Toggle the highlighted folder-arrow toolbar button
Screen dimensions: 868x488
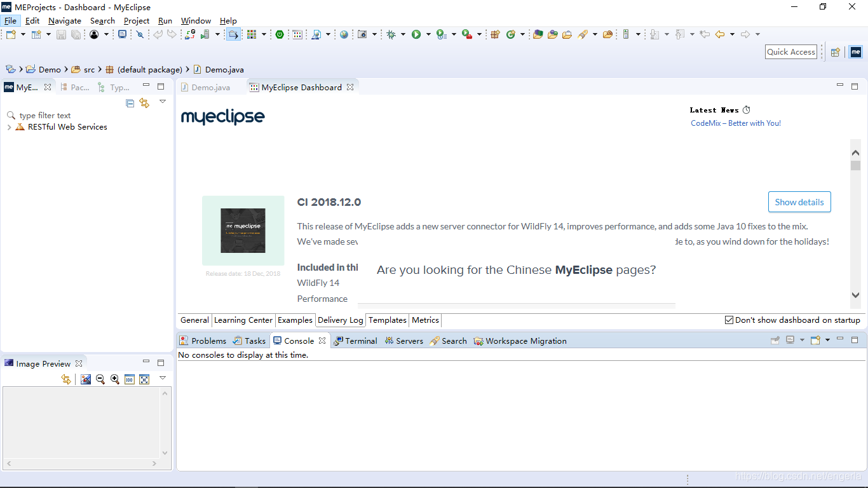tap(234, 34)
